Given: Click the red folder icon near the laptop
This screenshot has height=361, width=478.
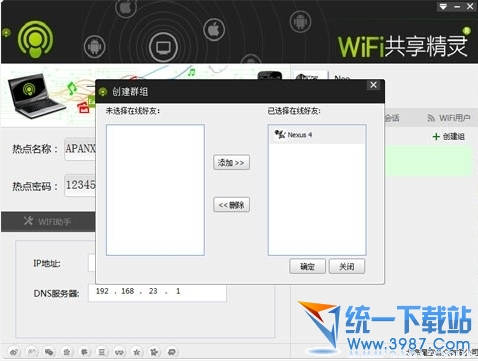Looking at the screenshot, I should [x=83, y=108].
